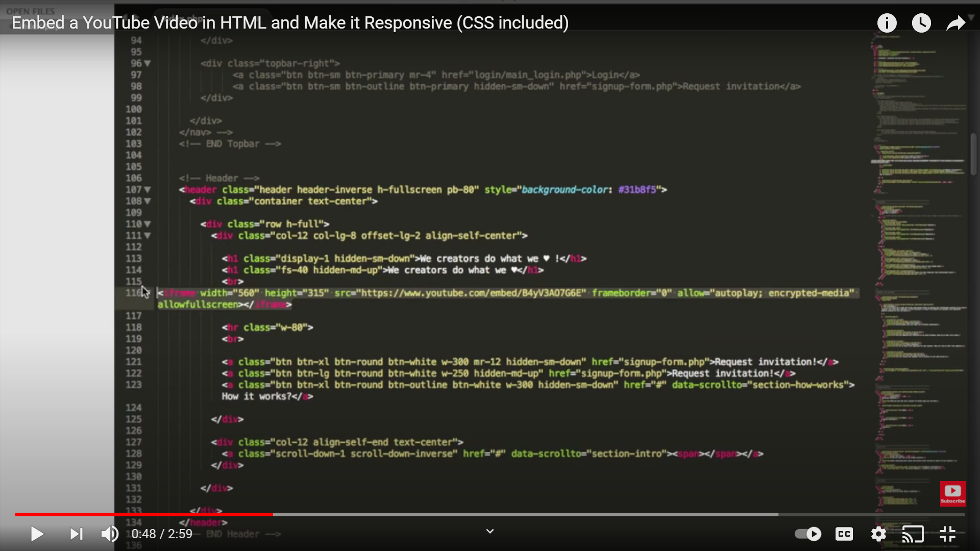
Task: Collapse code fold arrow on line 107
Action: [148, 190]
